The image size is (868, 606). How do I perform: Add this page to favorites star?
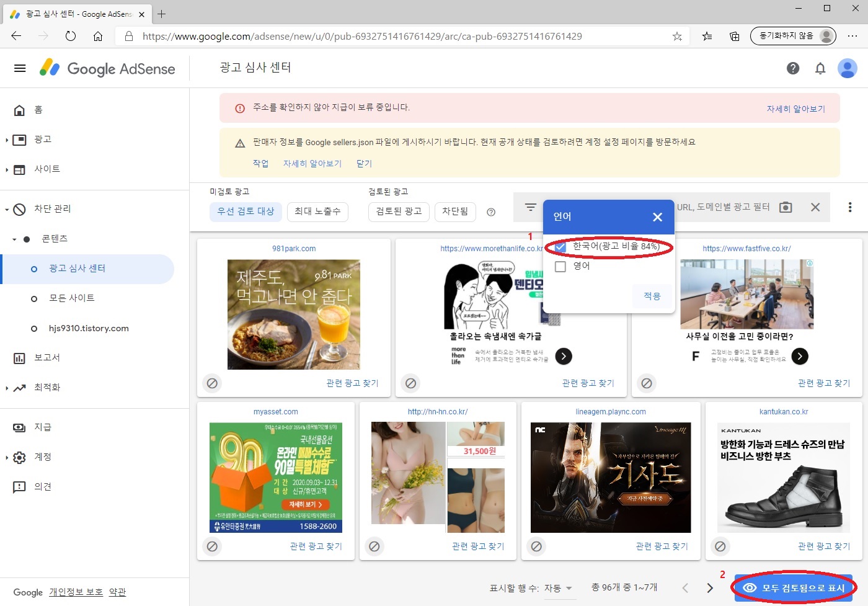(677, 36)
